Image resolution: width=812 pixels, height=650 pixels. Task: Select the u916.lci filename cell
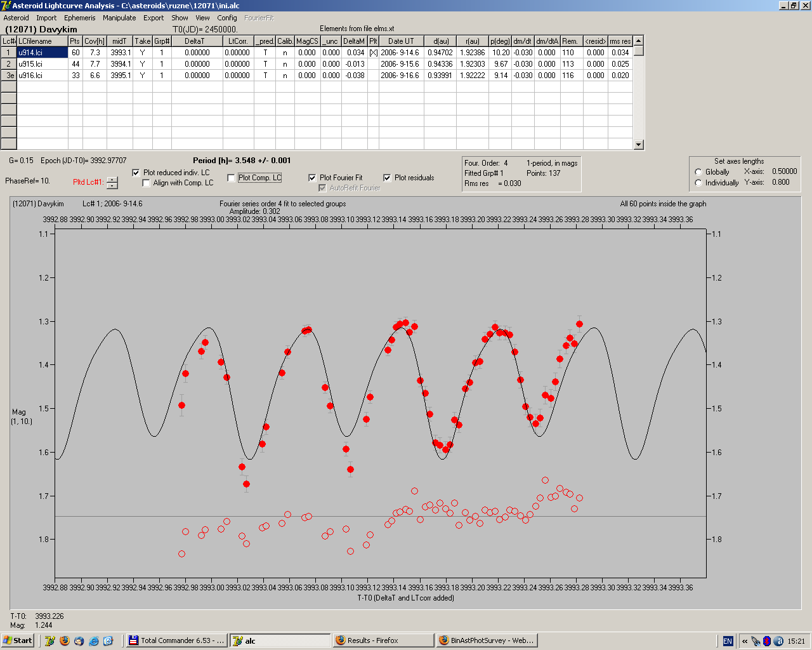click(x=43, y=76)
